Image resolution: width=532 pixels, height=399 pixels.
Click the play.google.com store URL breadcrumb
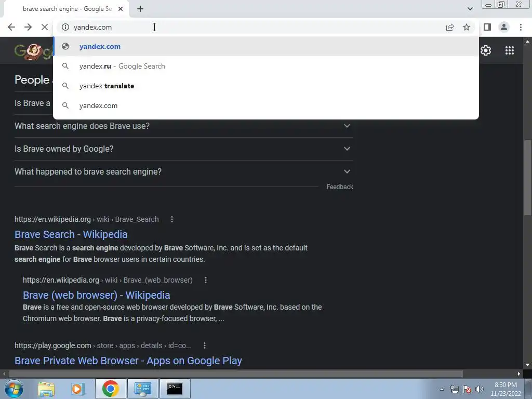103,345
